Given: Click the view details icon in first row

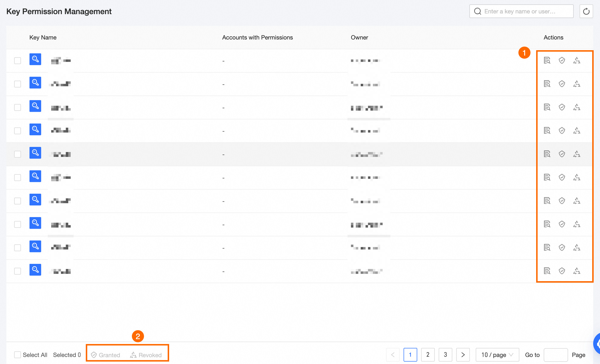Looking at the screenshot, I should 547,60.
